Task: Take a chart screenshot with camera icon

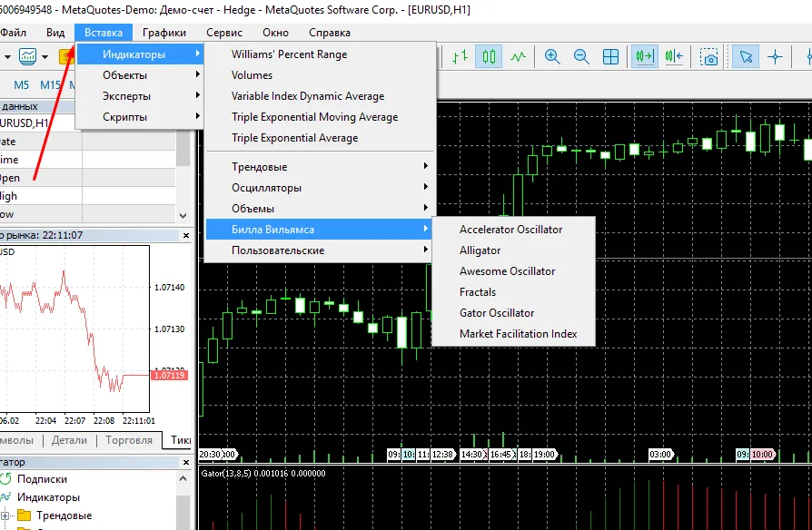Action: (x=709, y=56)
